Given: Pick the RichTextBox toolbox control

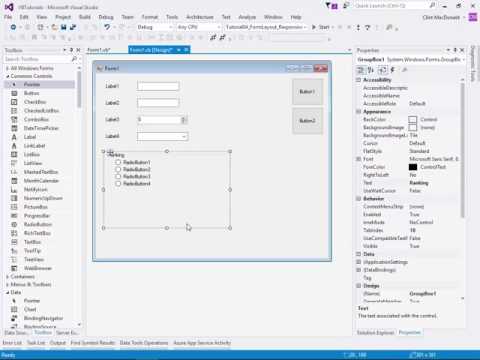Looking at the screenshot, I should click(x=37, y=233).
